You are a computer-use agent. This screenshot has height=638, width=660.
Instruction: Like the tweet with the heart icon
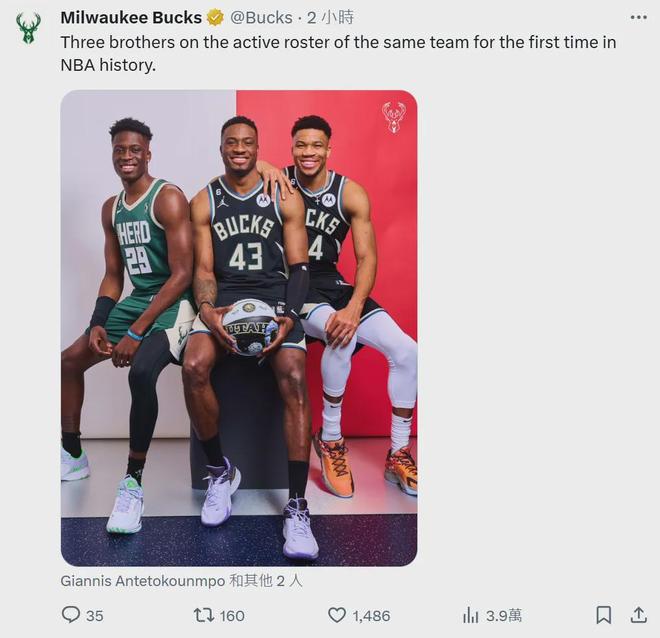click(337, 615)
